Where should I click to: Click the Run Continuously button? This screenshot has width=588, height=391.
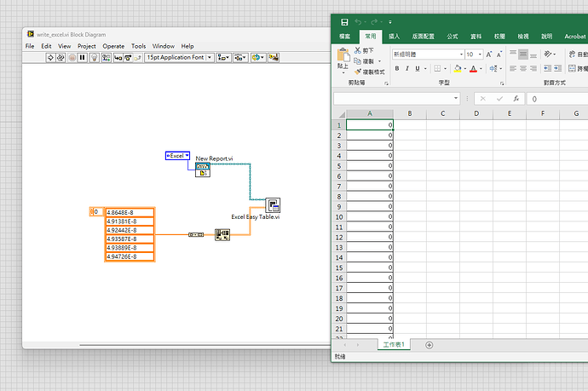pyautogui.click(x=61, y=57)
